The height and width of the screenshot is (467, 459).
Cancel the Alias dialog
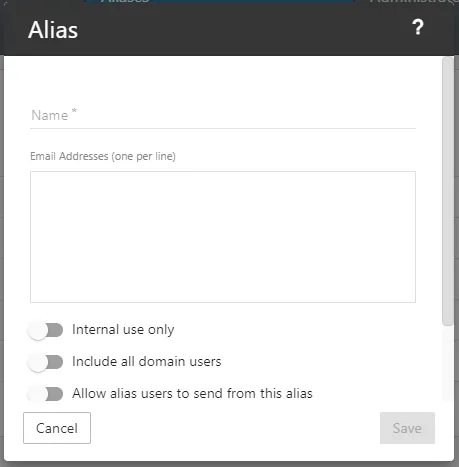pos(57,428)
